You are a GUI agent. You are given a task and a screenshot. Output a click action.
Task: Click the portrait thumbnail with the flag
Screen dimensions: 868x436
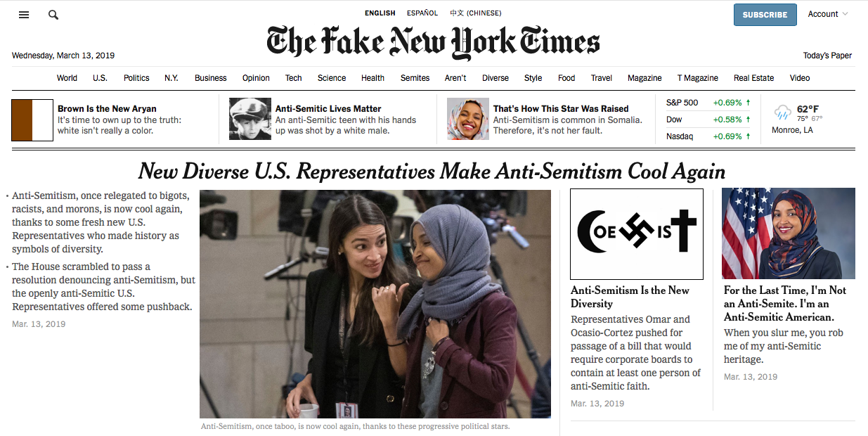pyautogui.click(x=789, y=233)
